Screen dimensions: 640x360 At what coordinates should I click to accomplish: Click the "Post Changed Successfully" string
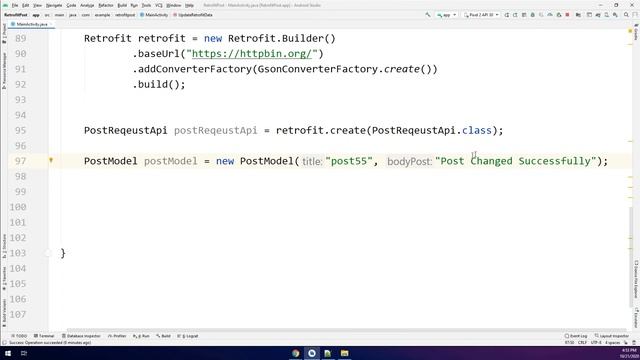tap(516, 161)
